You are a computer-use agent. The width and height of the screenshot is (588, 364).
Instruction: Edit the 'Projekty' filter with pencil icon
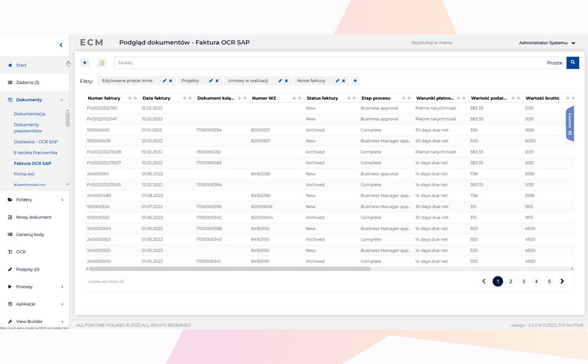click(x=211, y=81)
